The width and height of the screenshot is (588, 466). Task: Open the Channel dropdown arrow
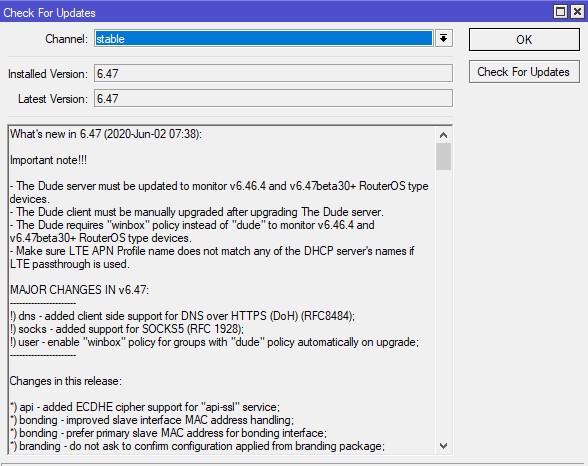(444, 38)
